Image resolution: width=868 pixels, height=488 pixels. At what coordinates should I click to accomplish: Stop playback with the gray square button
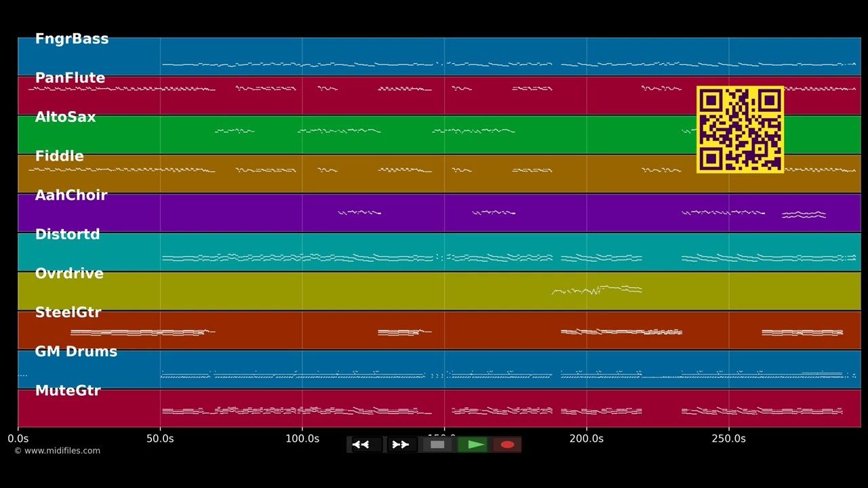pyautogui.click(x=437, y=445)
